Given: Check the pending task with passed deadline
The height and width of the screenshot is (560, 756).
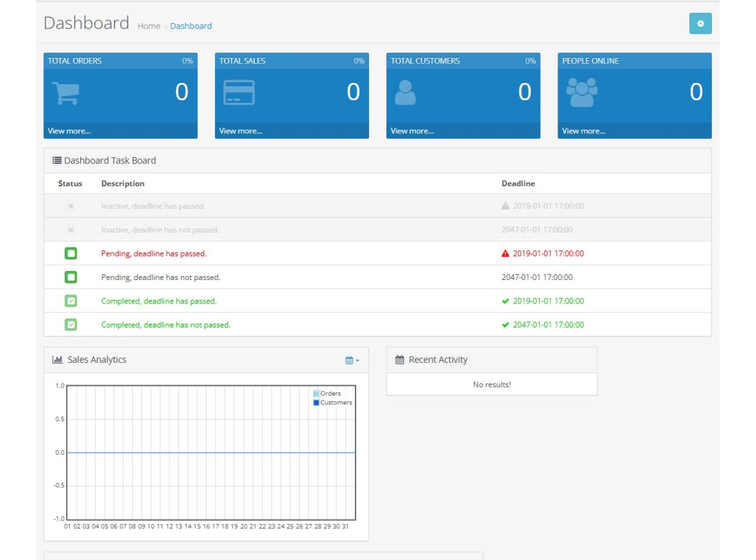Looking at the screenshot, I should [x=71, y=253].
